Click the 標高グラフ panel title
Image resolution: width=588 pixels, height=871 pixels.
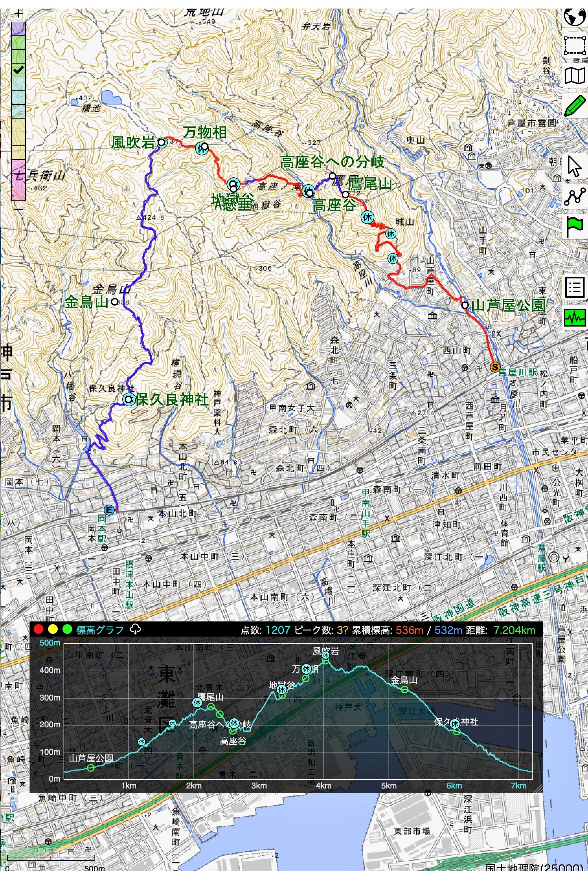(x=100, y=630)
